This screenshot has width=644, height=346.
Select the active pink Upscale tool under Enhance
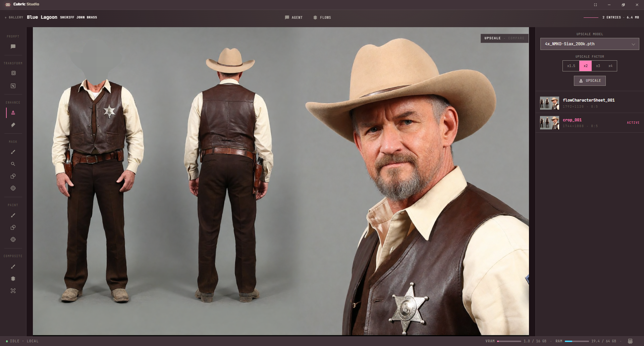click(13, 113)
